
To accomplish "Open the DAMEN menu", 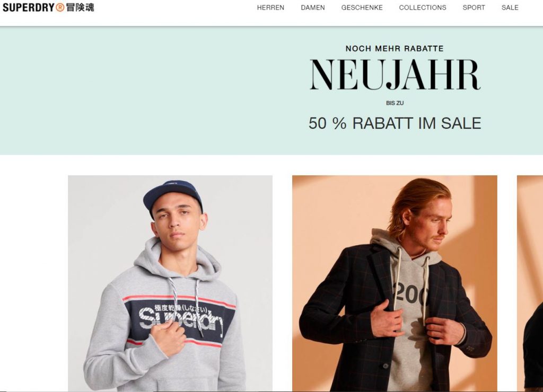I will click(313, 7).
